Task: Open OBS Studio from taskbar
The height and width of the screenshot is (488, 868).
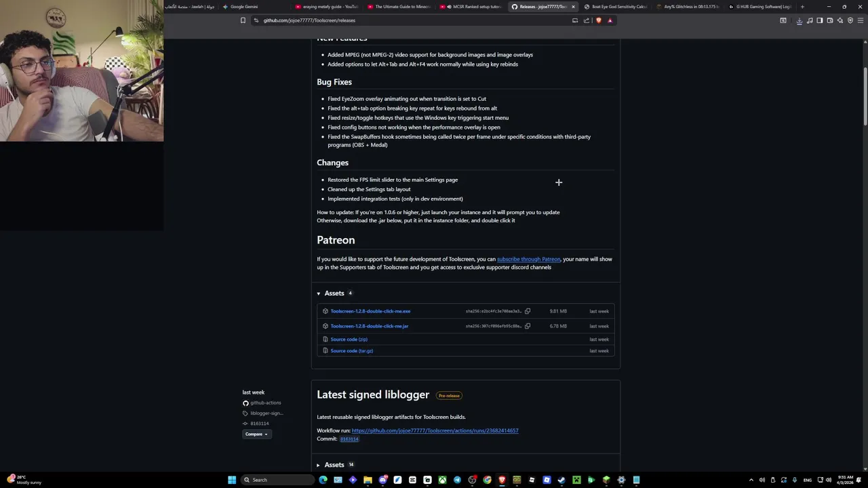Action: [472, 480]
